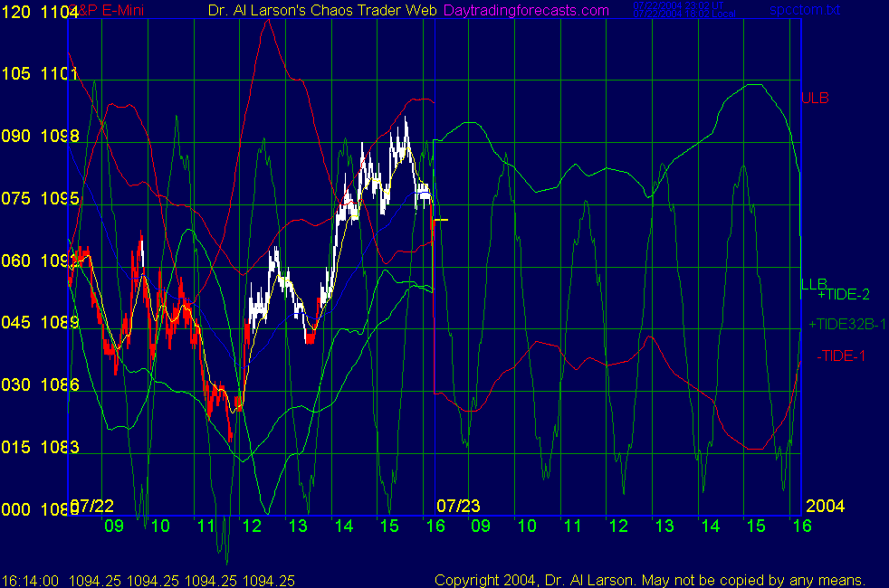
Task: Select the 075 value on the left scale
Action: tap(16, 198)
